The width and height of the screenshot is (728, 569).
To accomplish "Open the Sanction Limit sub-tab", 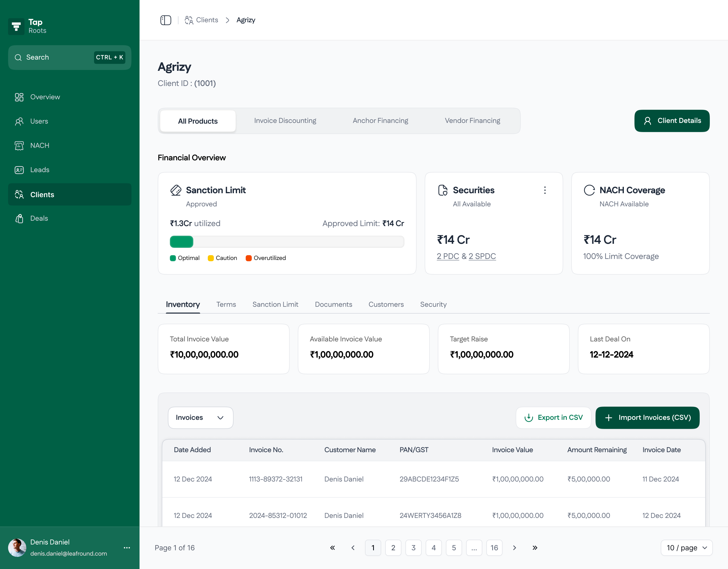I will [x=275, y=304].
